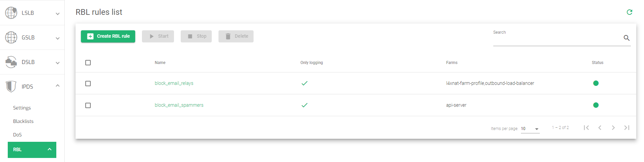This screenshot has height=162, width=644.
Task: Check the block_email_relays row checkbox
Action: (88, 84)
